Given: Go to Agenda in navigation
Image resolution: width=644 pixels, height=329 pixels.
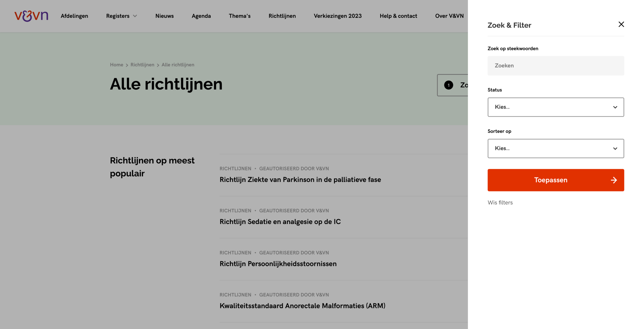Looking at the screenshot, I should 201,16.
